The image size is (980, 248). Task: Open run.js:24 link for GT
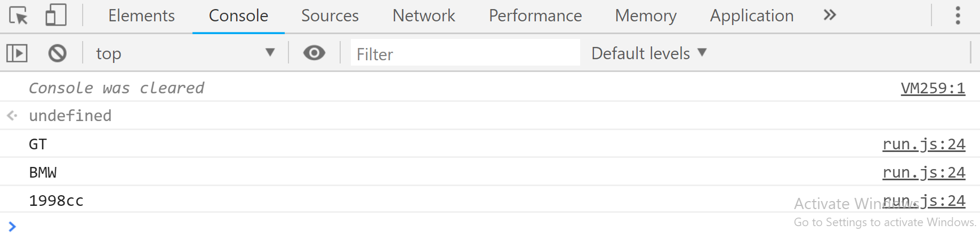pyautogui.click(x=924, y=145)
